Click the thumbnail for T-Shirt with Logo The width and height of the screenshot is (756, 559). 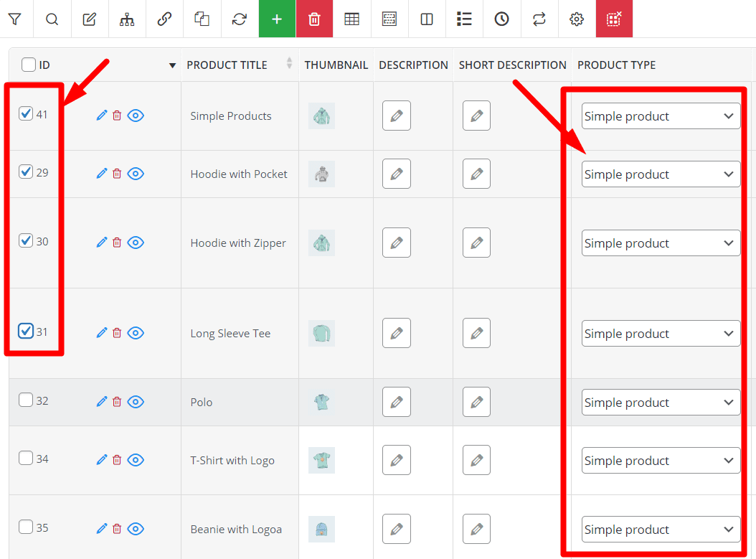(x=321, y=460)
